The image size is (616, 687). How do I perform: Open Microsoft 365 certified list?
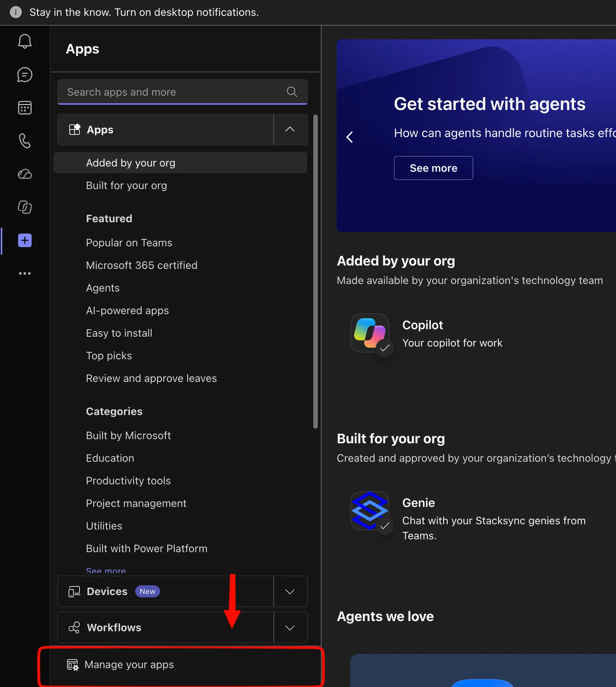[142, 265]
